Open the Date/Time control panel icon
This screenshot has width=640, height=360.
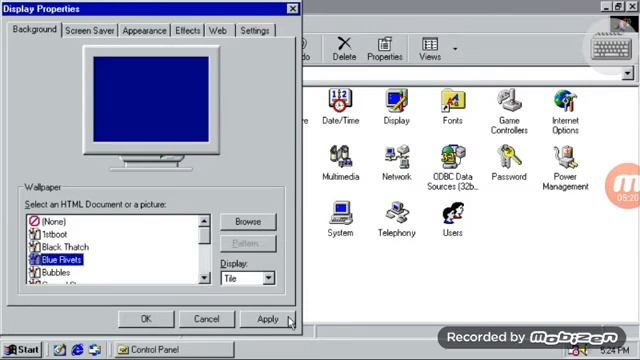340,106
